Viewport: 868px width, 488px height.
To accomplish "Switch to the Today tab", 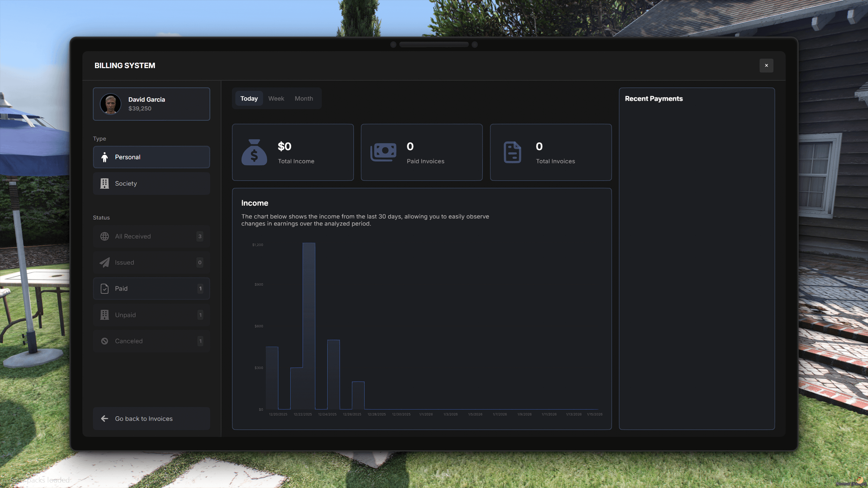I will (249, 98).
